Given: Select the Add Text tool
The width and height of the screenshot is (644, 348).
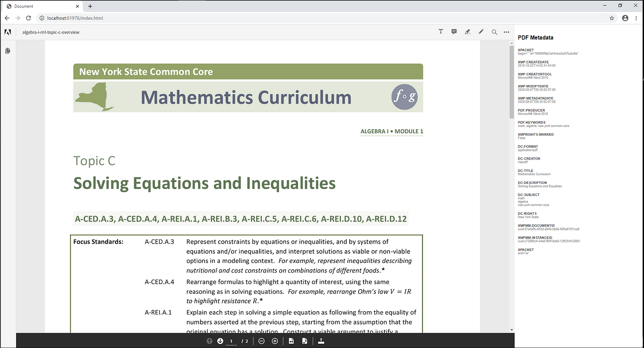Looking at the screenshot, I should pyautogui.click(x=441, y=32).
